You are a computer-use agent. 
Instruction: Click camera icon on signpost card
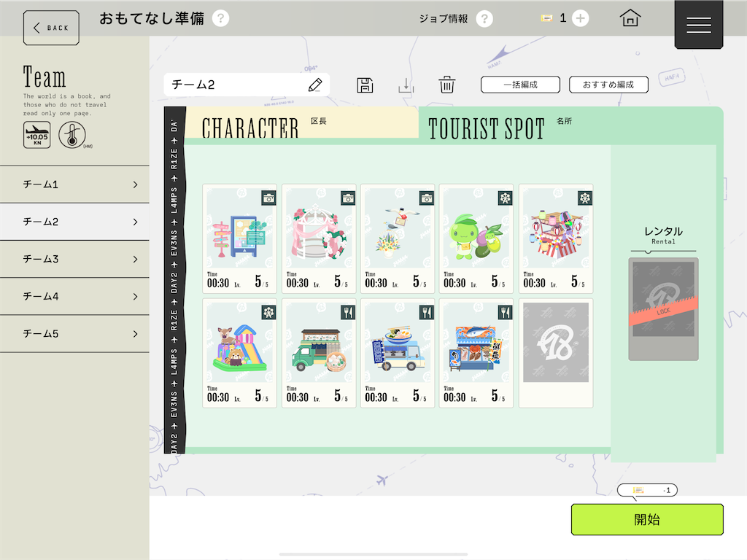pos(268,198)
